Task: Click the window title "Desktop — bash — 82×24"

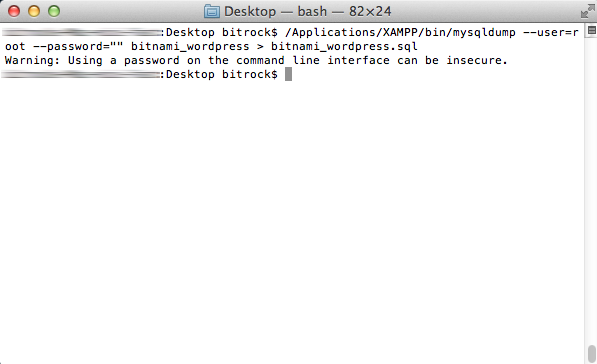Action: point(307,11)
